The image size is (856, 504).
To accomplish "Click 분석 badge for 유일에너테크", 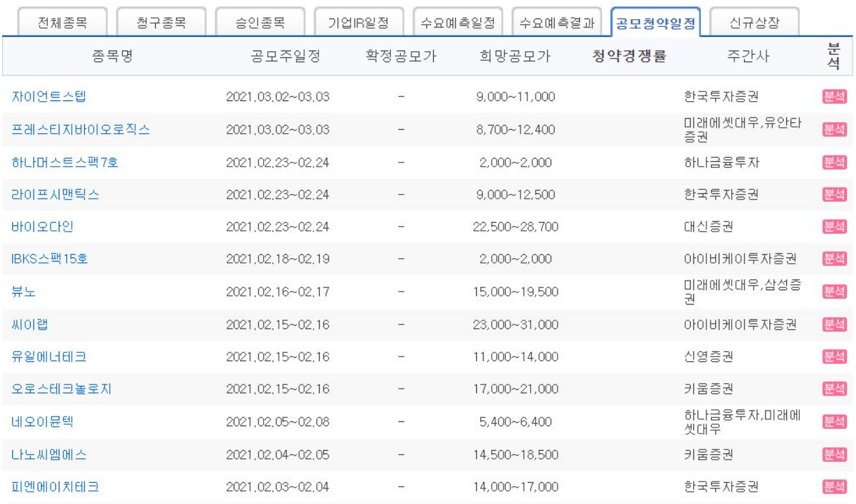I will tap(834, 357).
